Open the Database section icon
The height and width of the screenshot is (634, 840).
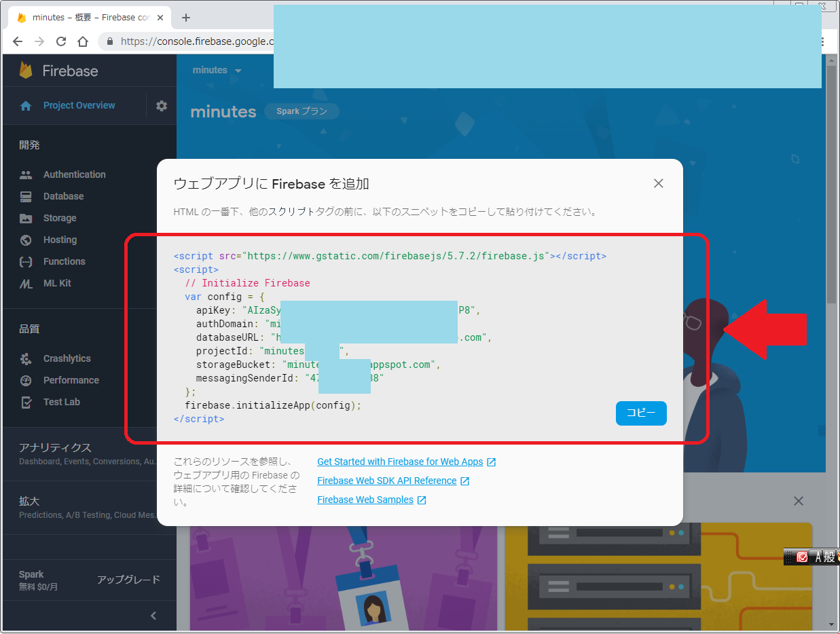[x=26, y=196]
